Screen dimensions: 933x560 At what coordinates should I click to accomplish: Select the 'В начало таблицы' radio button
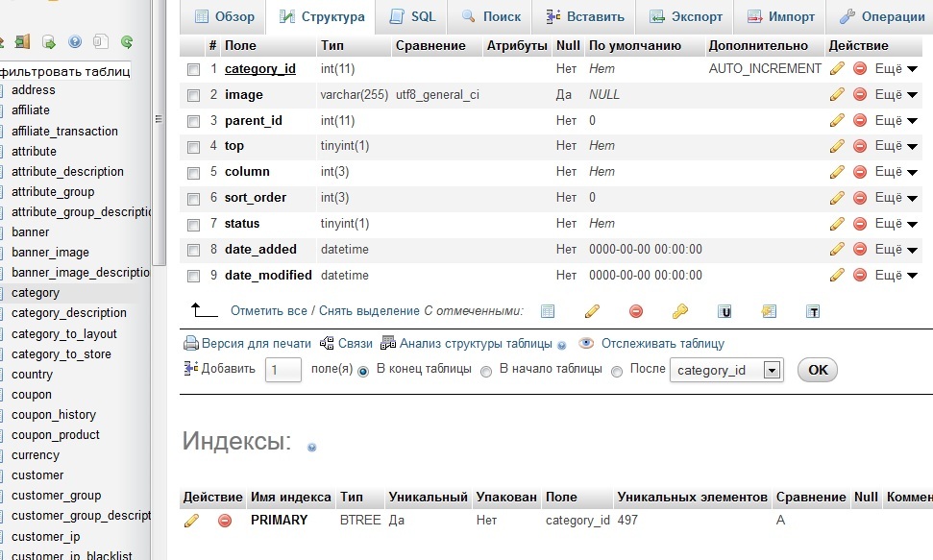[x=486, y=371]
